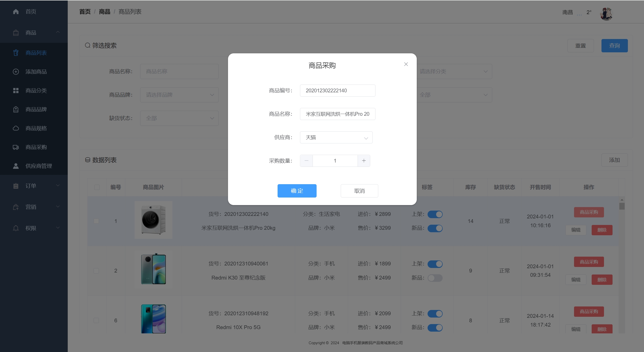
Task: Click the 商品编号 input field
Action: pos(337,91)
